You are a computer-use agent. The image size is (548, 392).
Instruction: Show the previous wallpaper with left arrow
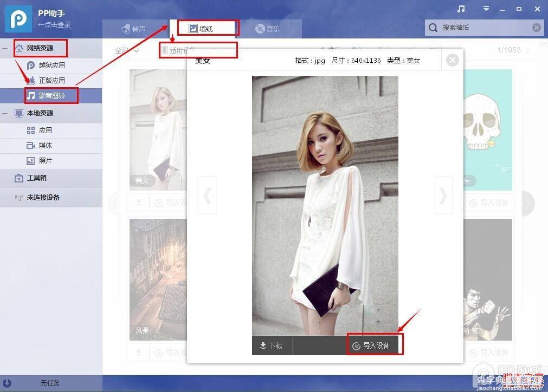click(x=207, y=195)
